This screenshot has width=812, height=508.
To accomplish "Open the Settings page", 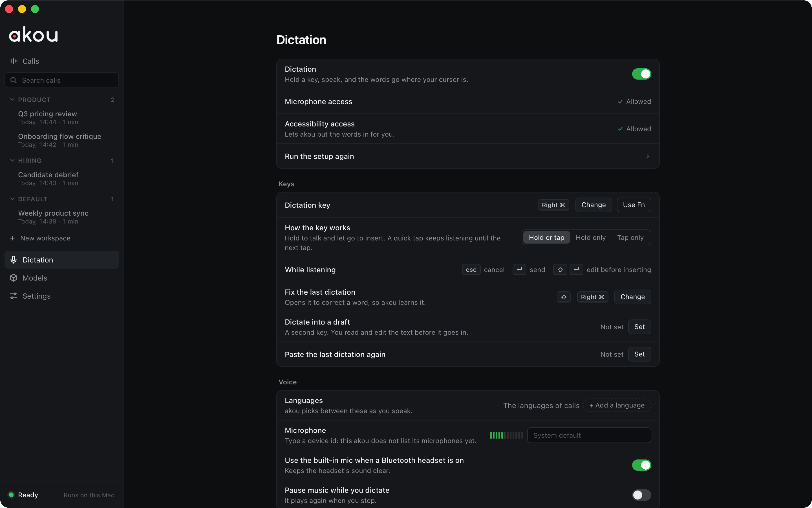I will point(62,296).
